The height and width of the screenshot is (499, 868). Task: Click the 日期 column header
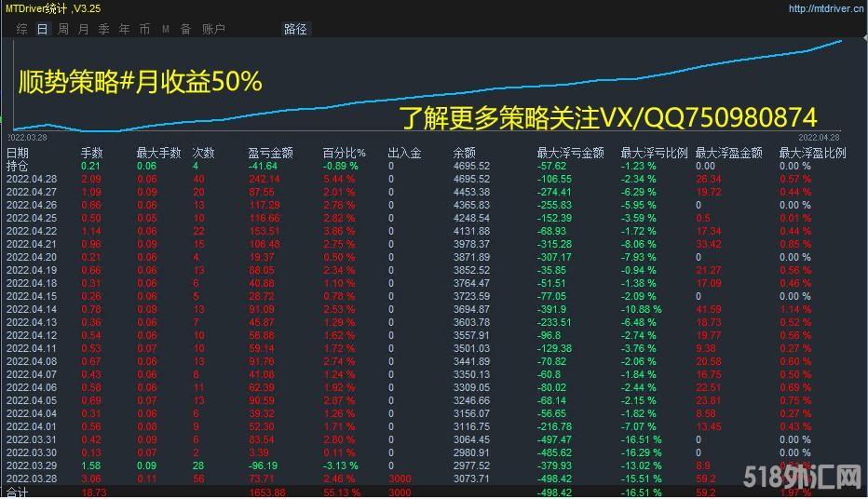tap(17, 154)
